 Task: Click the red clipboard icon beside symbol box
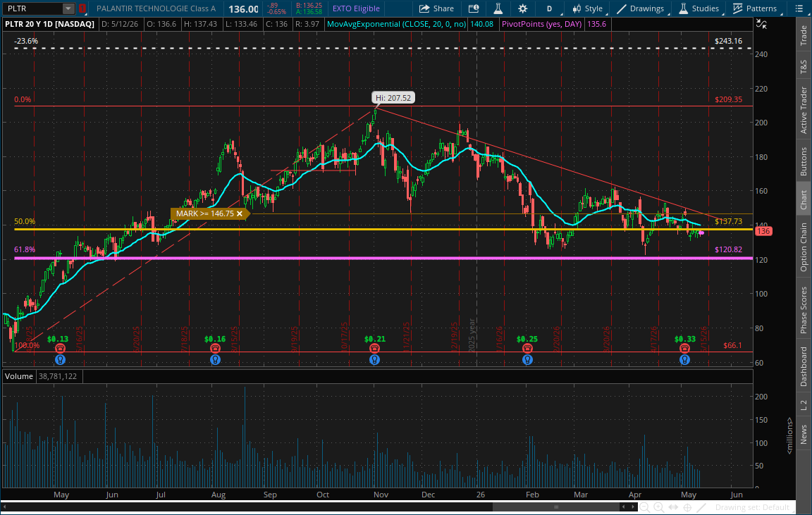pyautogui.click(x=82, y=8)
